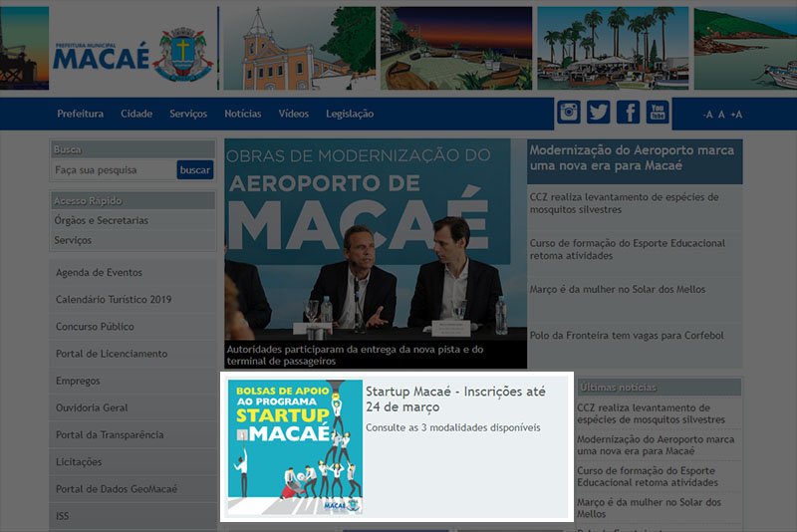Increase font size with +A
This screenshot has height=532, width=797.
(x=736, y=115)
